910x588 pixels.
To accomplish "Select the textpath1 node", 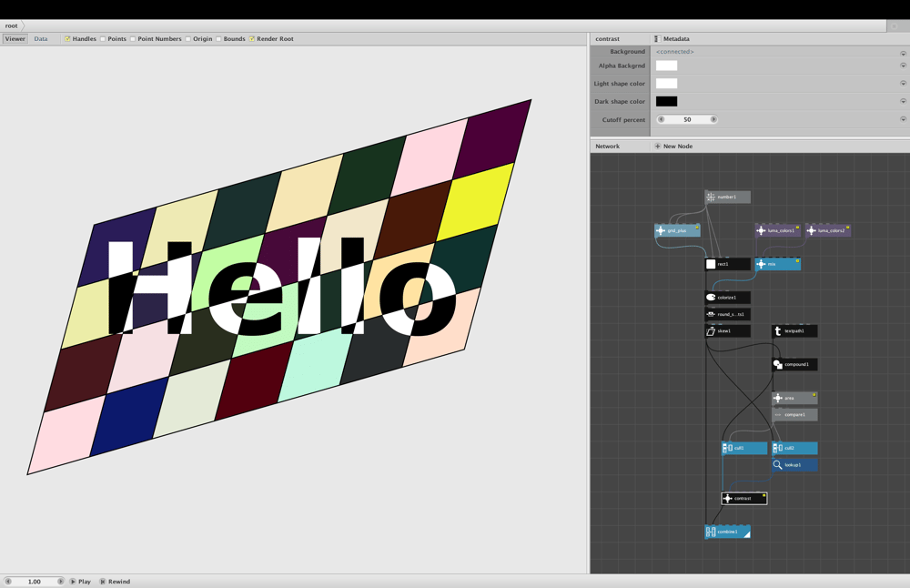I will [794, 330].
